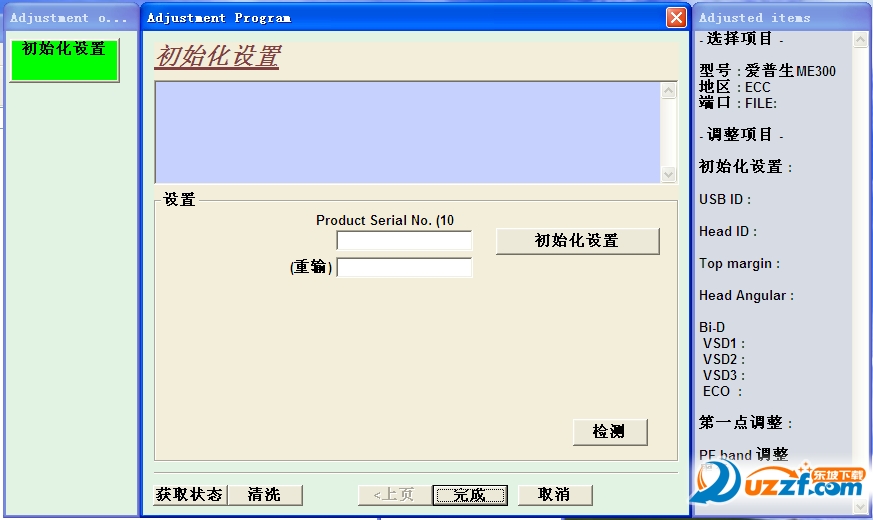Screen dimensions: 873x520
Task: Click the 获取状态 button
Action: 190,494
